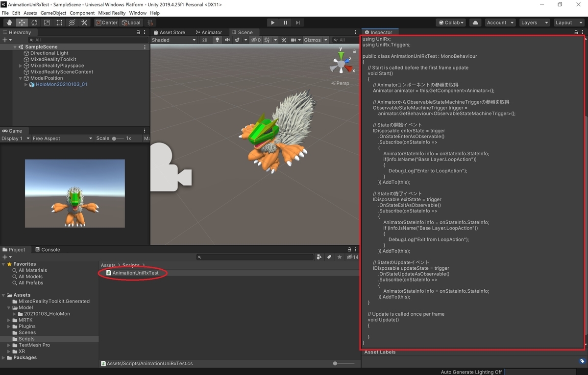Viewport: 588px width, 375px height.
Task: Switch to the Asset Store tab
Action: [169, 32]
